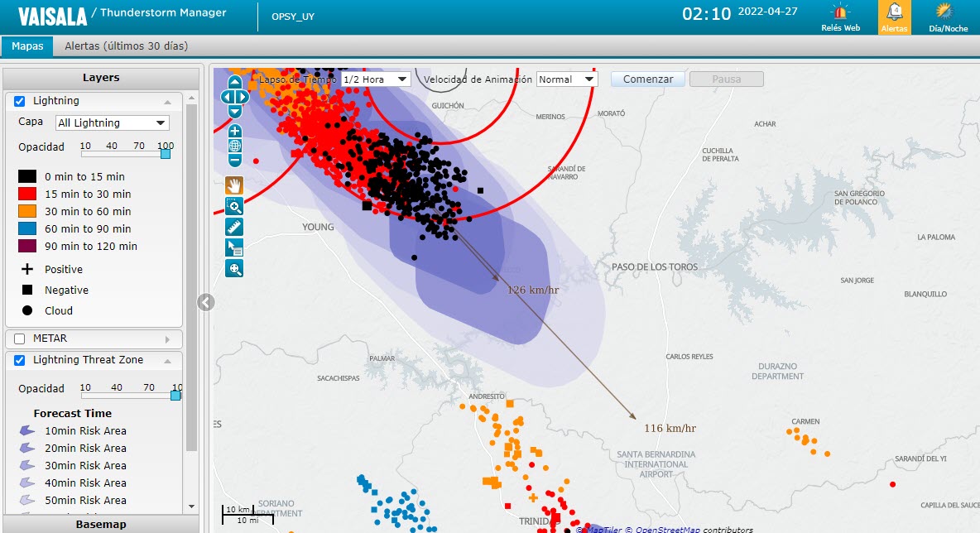Viewport: 980px width, 533px height.
Task: Click the orange 30 to 60 min swatch
Action: pos(26,211)
